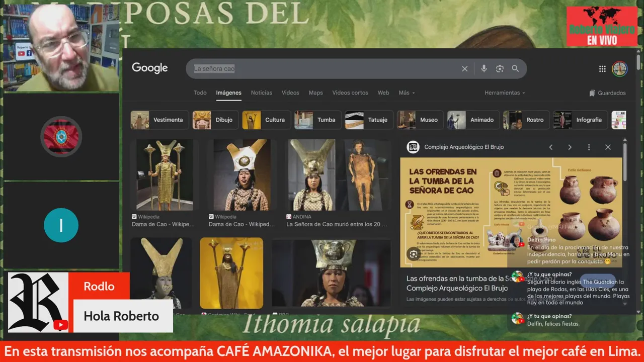Expand the Más dropdown

click(x=407, y=93)
